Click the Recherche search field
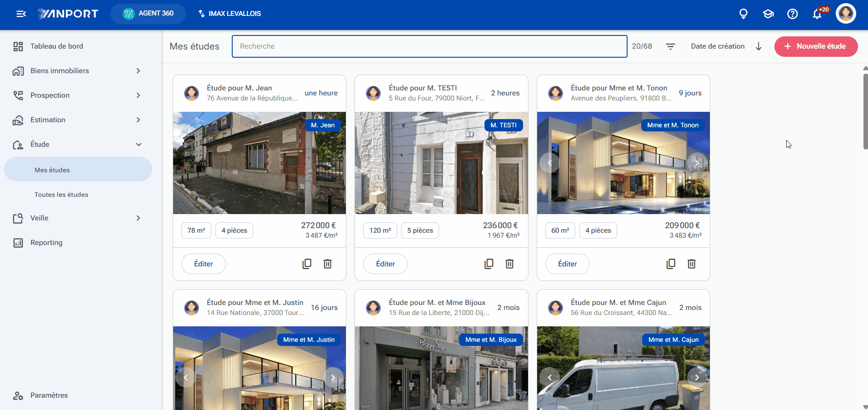868x410 pixels. pyautogui.click(x=429, y=46)
